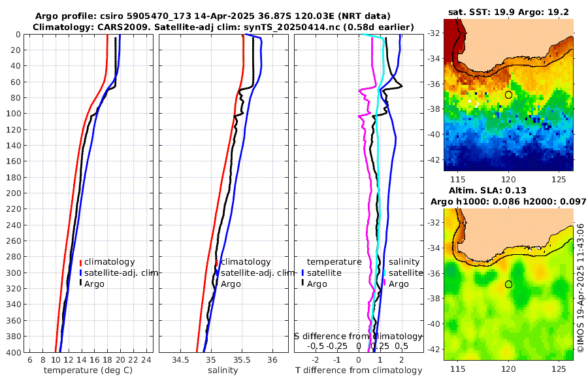Click salinity axis tick 35.5
Viewport: 588px width, 379px height.
(242, 360)
